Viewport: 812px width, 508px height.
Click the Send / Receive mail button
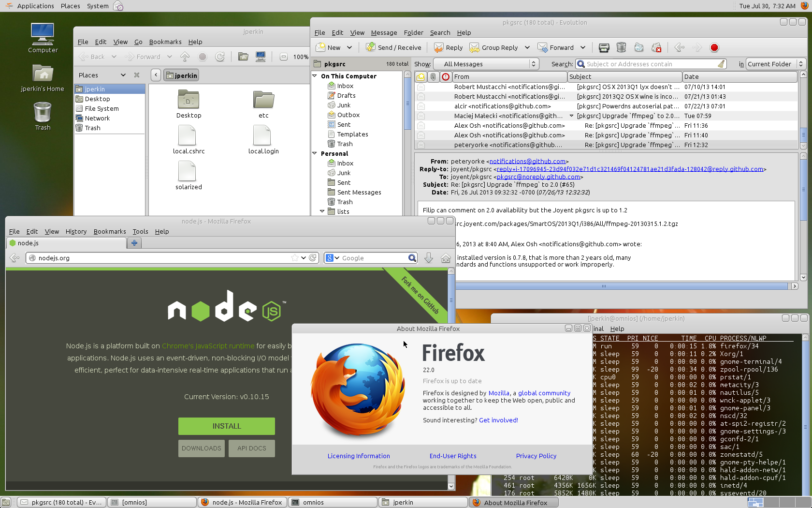(x=393, y=47)
